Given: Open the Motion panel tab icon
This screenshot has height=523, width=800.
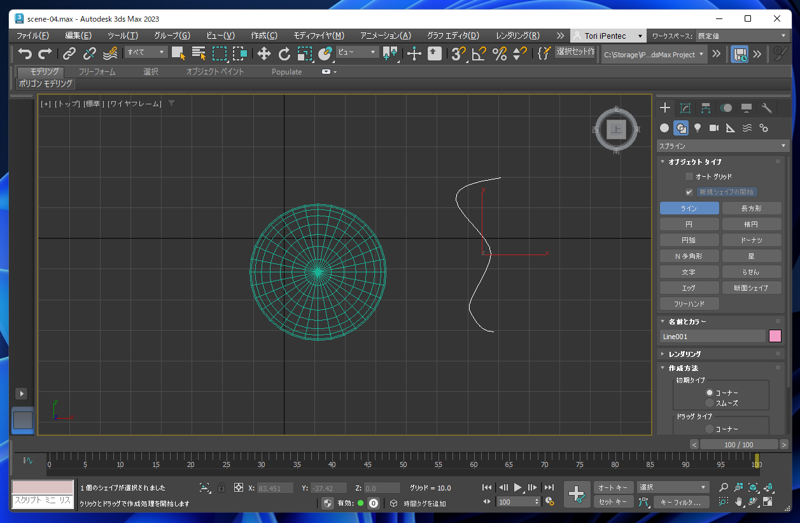Looking at the screenshot, I should pos(726,108).
